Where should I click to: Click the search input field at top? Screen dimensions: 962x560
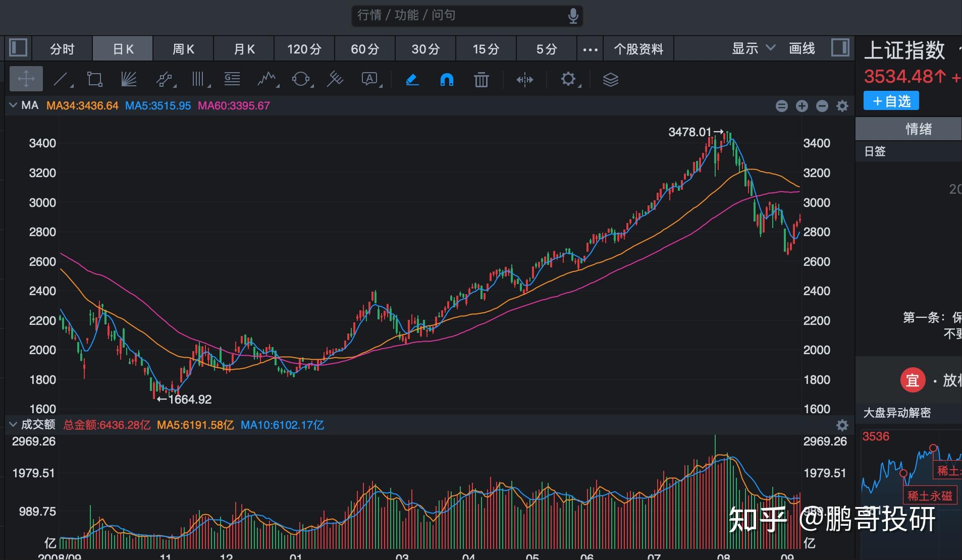[467, 16]
